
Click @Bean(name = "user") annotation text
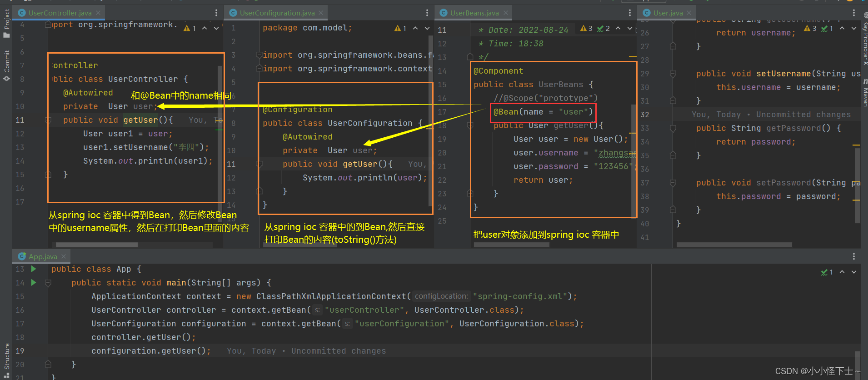pyautogui.click(x=543, y=112)
